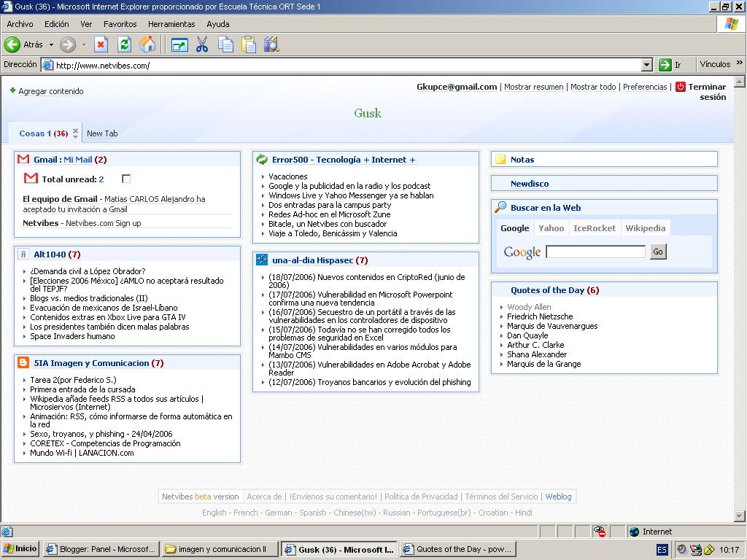Viewport: 747px width, 560px height.
Task: Click the una-al-dia Hispasec blue icon
Action: click(x=262, y=260)
